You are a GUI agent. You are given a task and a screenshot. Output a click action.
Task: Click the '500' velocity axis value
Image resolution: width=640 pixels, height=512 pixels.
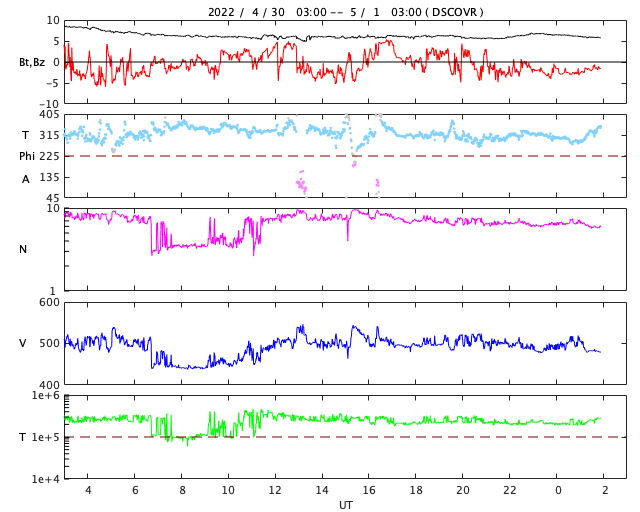coord(49,343)
